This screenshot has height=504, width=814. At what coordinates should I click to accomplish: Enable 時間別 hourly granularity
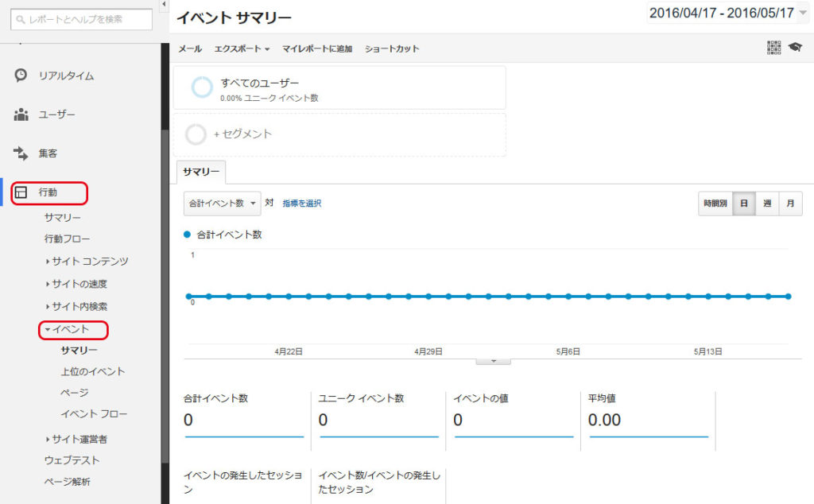point(717,204)
